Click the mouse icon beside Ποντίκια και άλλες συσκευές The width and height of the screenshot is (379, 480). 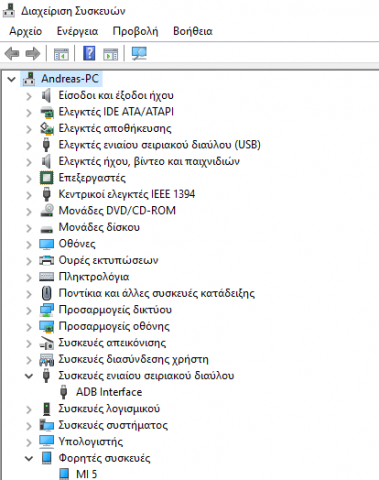click(x=46, y=293)
